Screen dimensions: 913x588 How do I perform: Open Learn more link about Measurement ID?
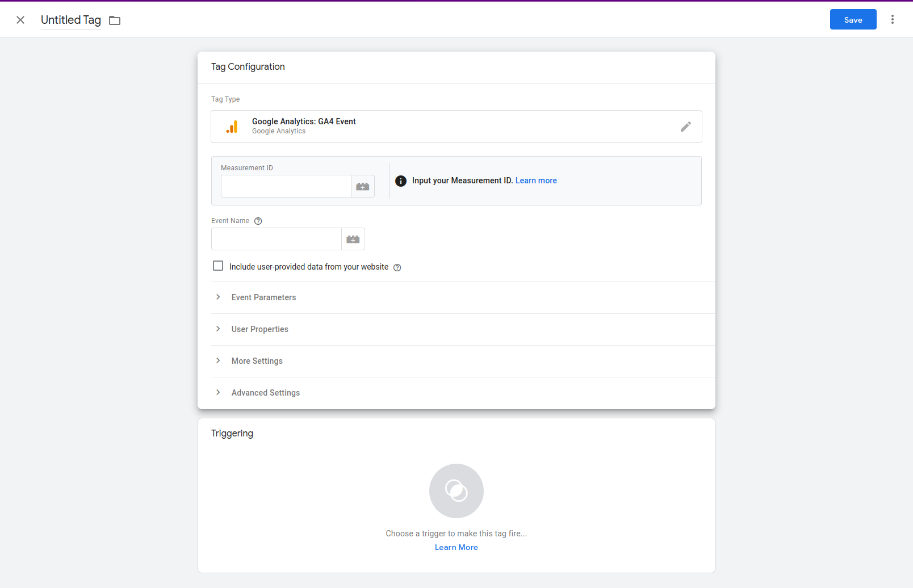[536, 180]
